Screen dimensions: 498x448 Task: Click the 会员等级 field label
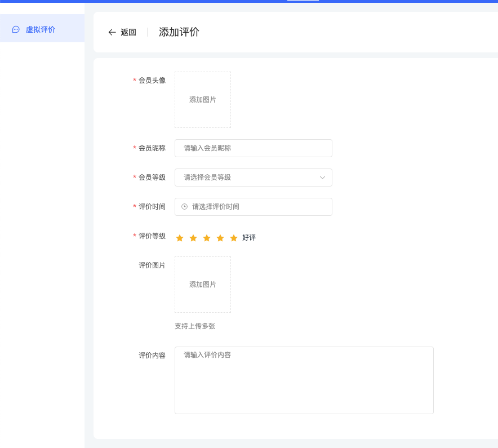[152, 178]
